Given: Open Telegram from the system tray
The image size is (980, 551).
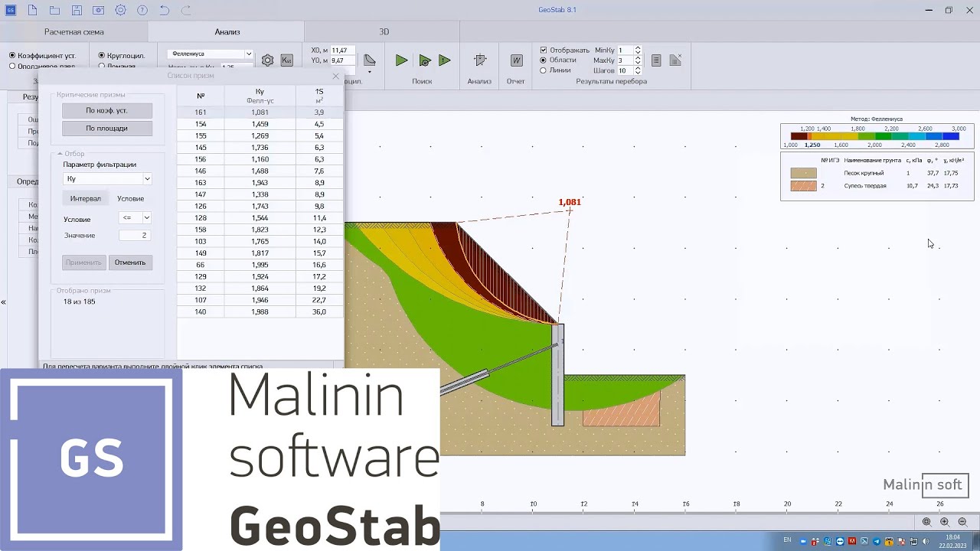Looking at the screenshot, I should click(877, 541).
